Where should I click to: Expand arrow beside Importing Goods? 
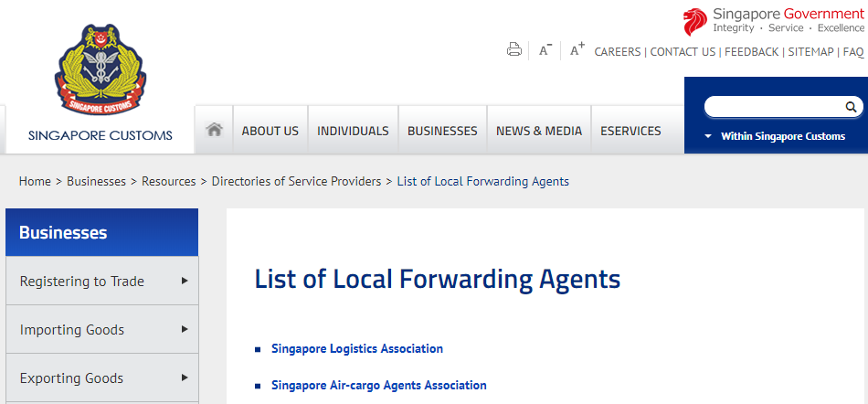coord(185,330)
